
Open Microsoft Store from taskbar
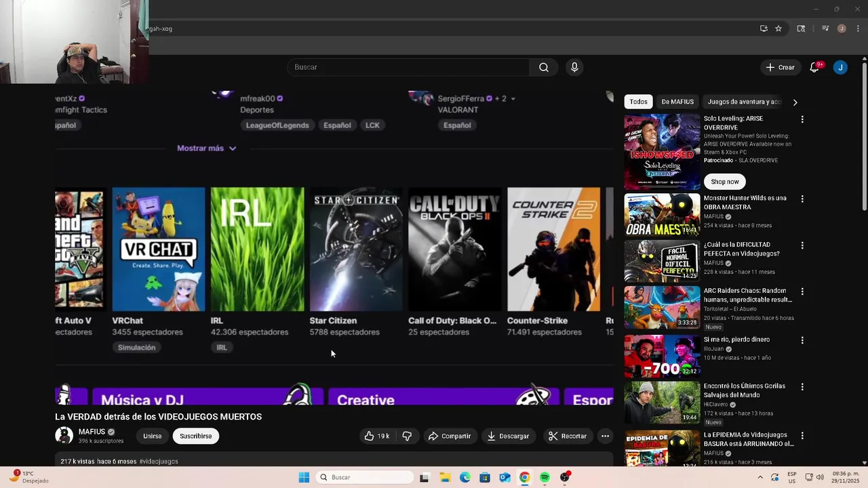(x=485, y=477)
